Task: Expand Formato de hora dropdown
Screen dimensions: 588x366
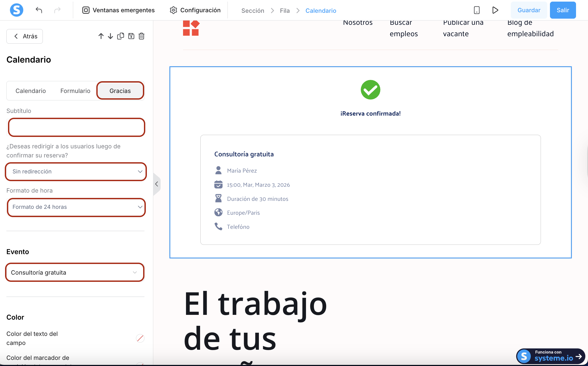Action: coord(76,207)
